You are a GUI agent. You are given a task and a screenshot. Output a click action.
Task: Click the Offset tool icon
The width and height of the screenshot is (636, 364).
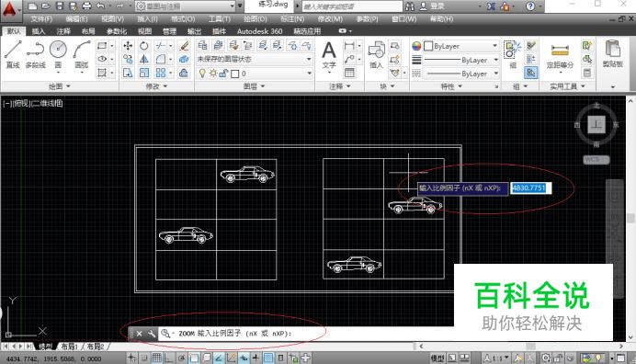184,73
